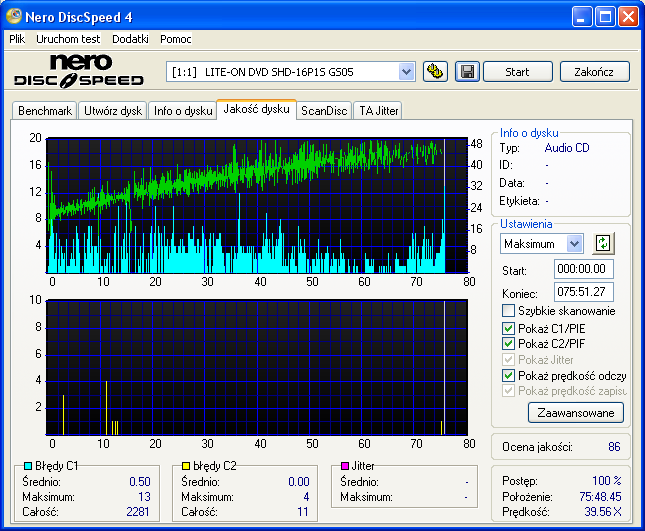Image resolution: width=645 pixels, height=531 pixels.
Task: Click the Prędkość value 39.56 X
Action: [603, 512]
